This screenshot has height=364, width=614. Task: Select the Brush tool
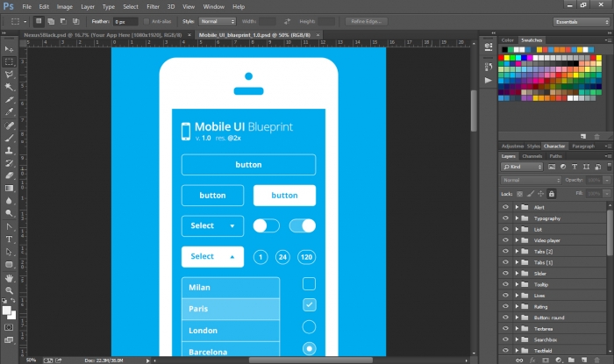9,138
